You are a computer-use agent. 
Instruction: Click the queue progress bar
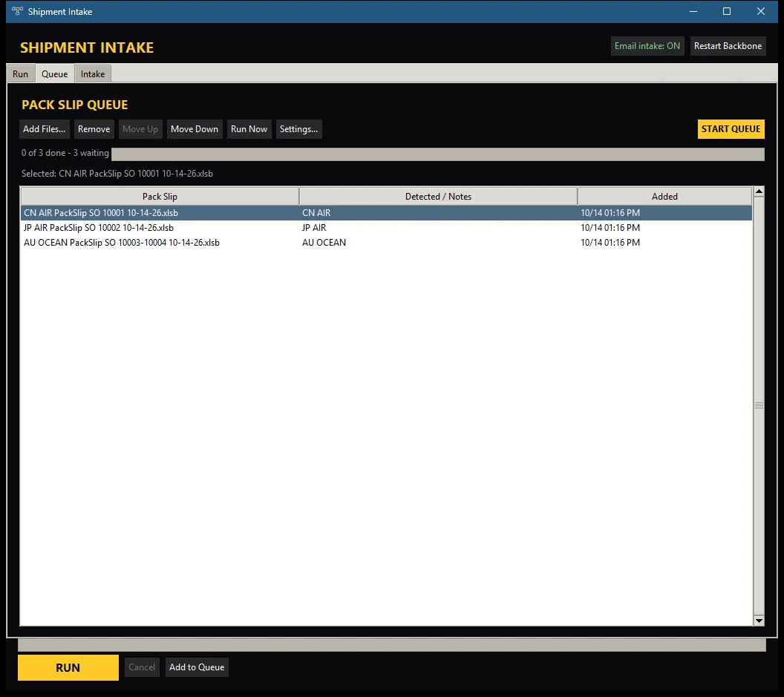[437, 154]
